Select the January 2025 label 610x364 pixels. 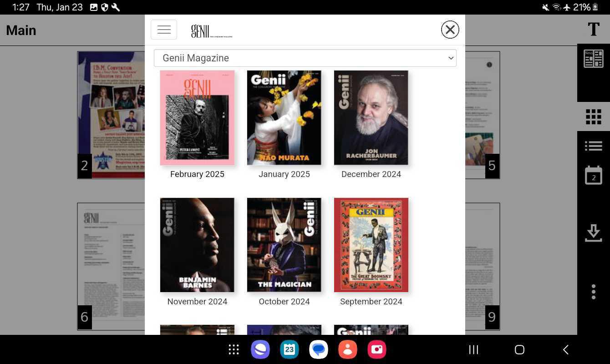(284, 174)
